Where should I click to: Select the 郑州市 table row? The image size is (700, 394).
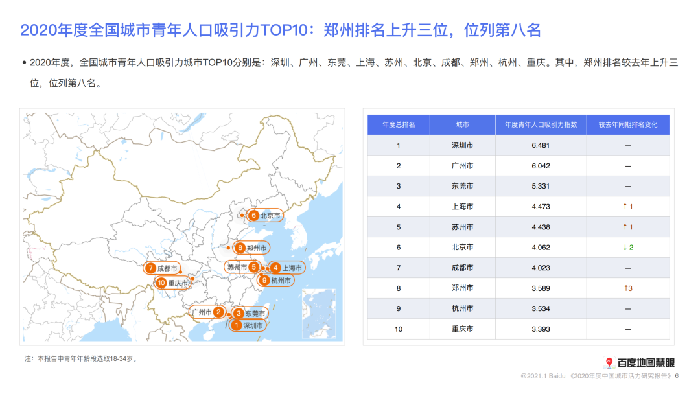pos(518,288)
